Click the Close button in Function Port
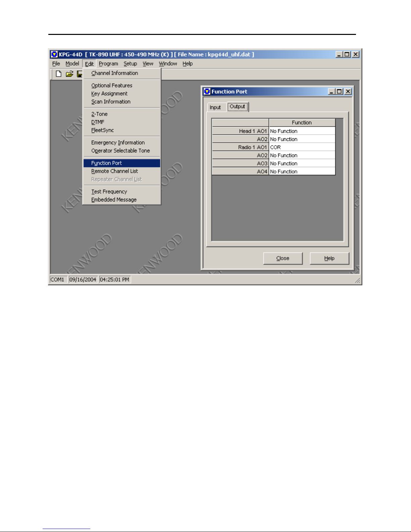The width and height of the screenshot is (411, 532). 283,258
